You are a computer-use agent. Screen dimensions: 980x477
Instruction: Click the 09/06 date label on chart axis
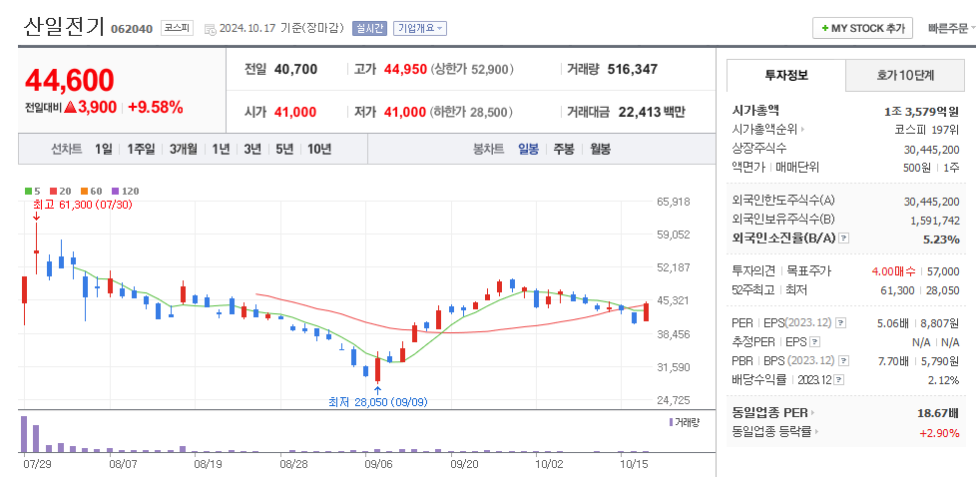377,464
